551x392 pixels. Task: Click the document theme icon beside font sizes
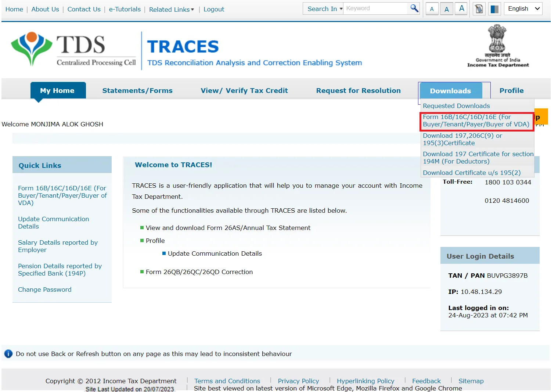point(479,9)
